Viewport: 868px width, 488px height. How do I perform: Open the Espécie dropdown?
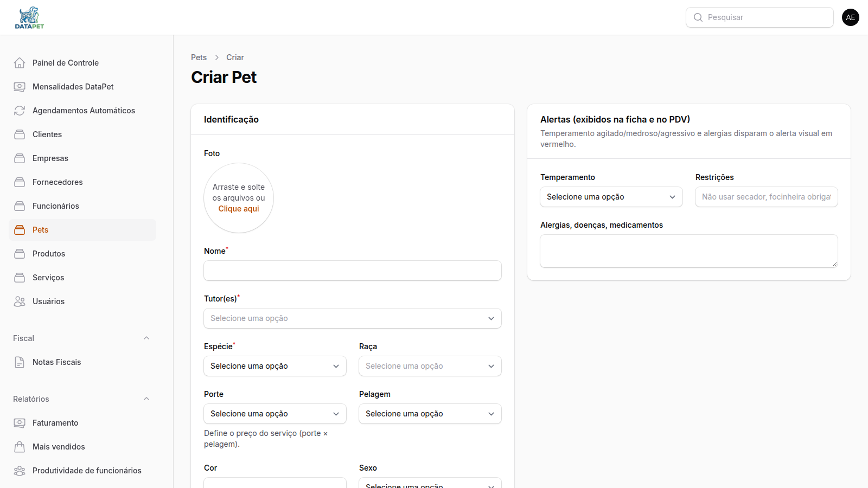[275, 366]
